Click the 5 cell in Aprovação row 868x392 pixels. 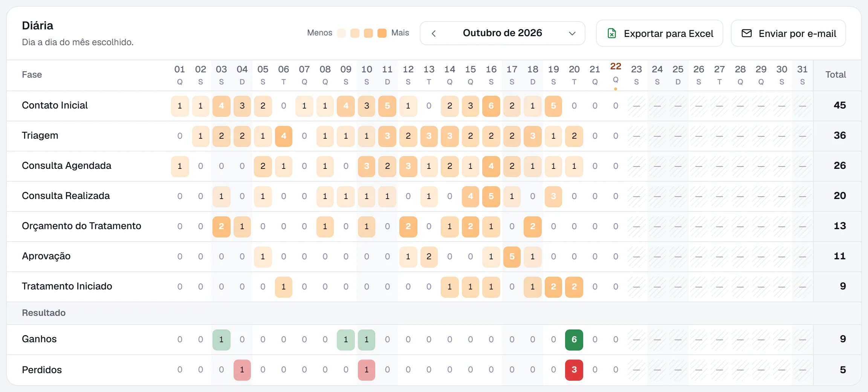point(512,257)
